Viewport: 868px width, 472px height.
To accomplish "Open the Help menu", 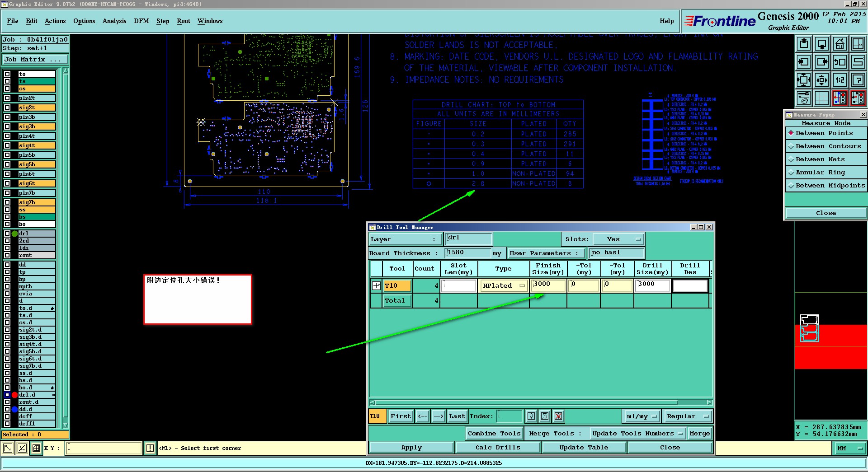I will point(666,21).
